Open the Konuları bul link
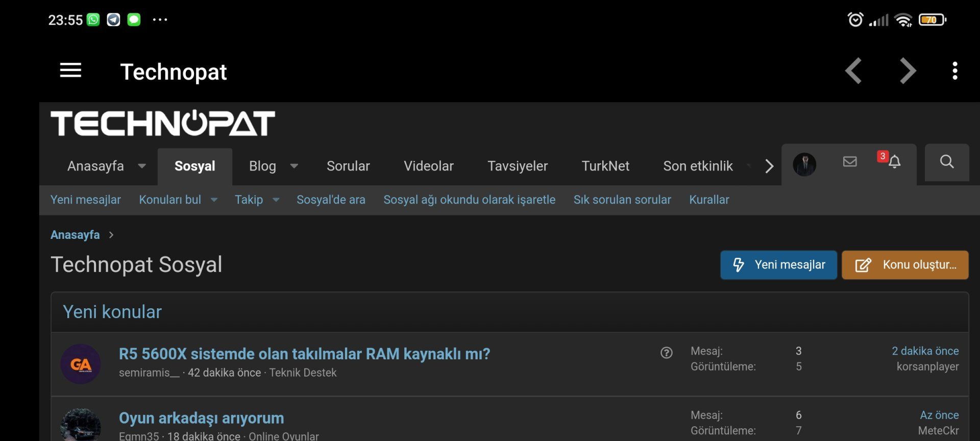This screenshot has height=441, width=980. 170,200
